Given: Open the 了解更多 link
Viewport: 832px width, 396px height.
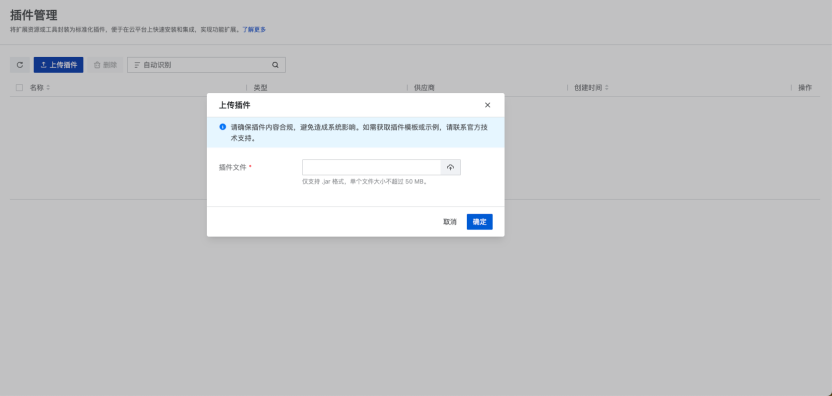Looking at the screenshot, I should pyautogui.click(x=254, y=30).
